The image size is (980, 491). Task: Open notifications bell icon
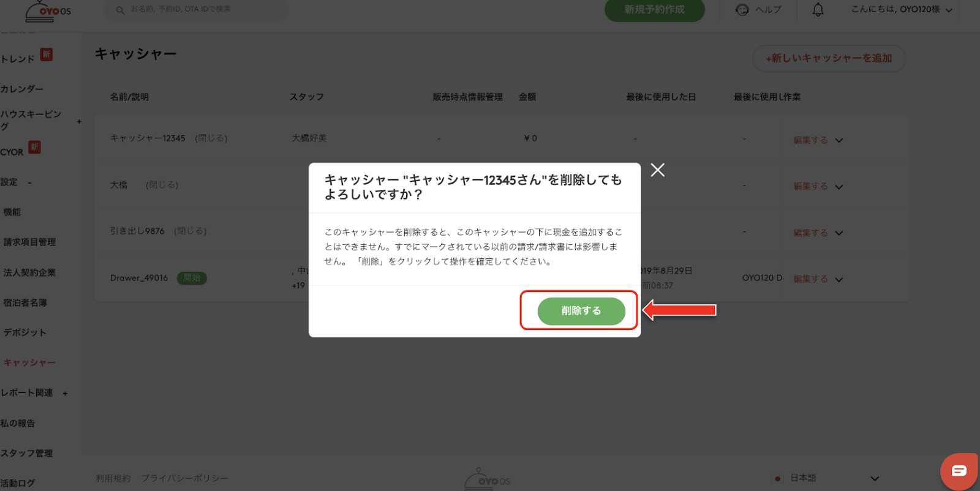[818, 10]
